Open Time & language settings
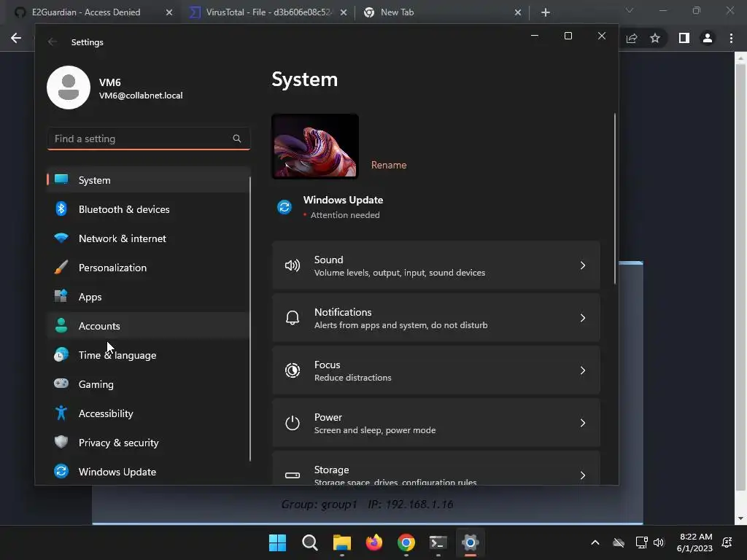 (x=148, y=355)
